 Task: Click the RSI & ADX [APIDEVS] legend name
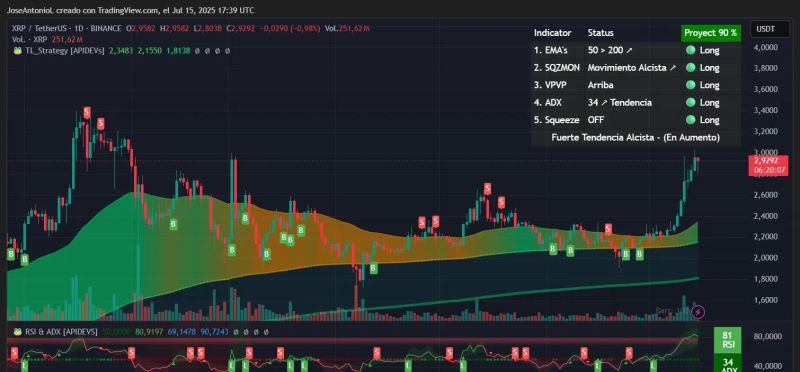coord(60,332)
